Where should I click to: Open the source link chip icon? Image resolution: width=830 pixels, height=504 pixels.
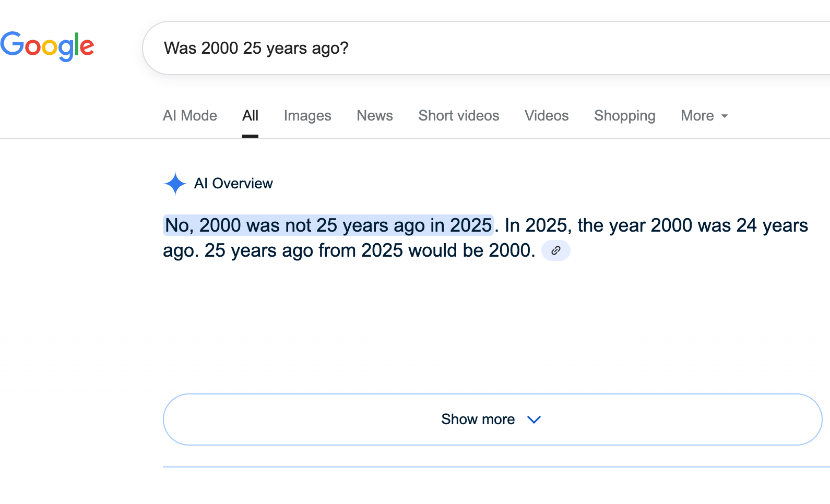(556, 250)
